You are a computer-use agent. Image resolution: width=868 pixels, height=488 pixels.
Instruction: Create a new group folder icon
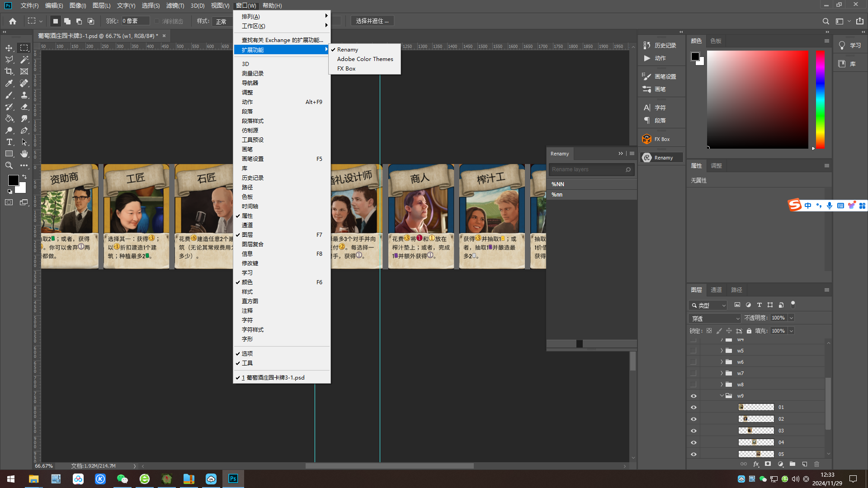click(x=792, y=464)
